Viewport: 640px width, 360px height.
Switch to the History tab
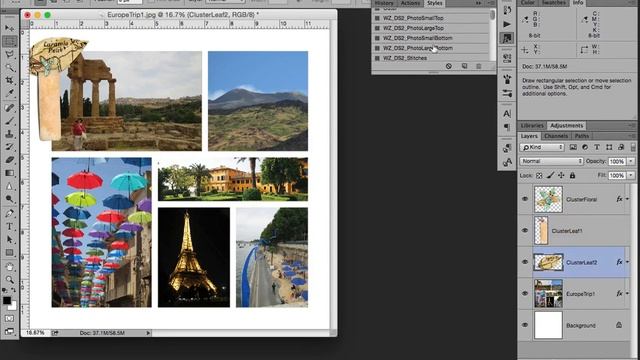(384, 3)
